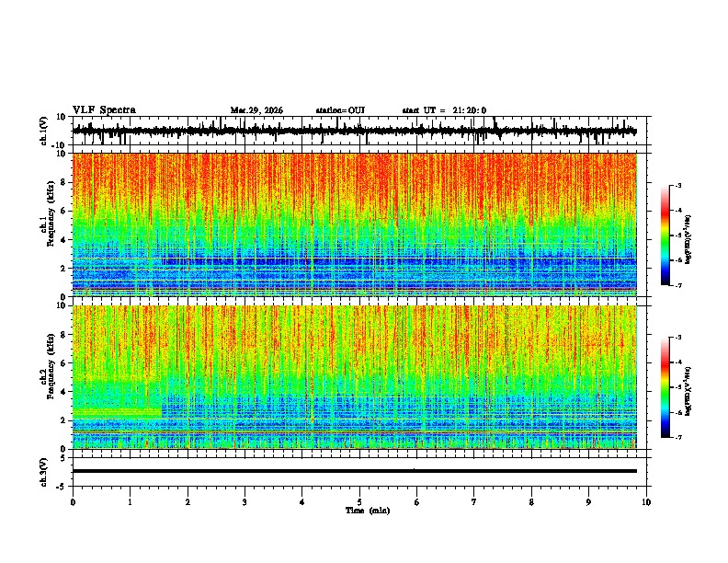The width and height of the screenshot is (728, 563).
Task: Click the ch.1 spectrogram color scale bar
Action: coord(665,236)
